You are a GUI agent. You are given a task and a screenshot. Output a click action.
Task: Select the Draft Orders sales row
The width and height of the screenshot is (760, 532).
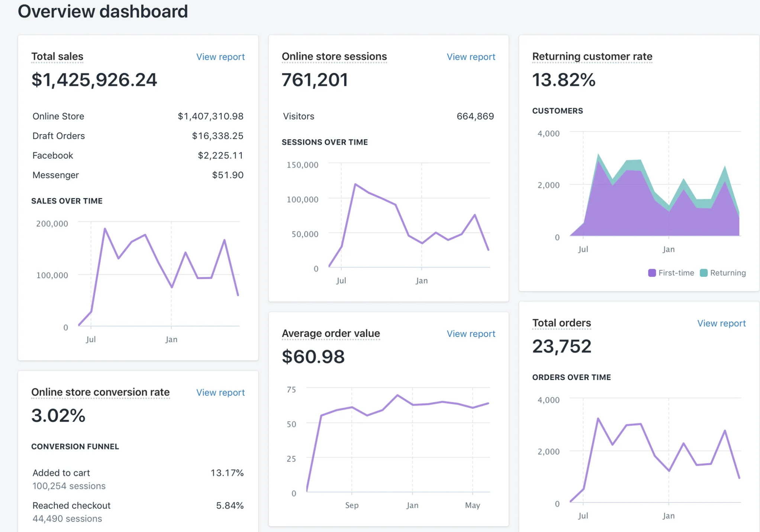pyautogui.click(x=138, y=136)
